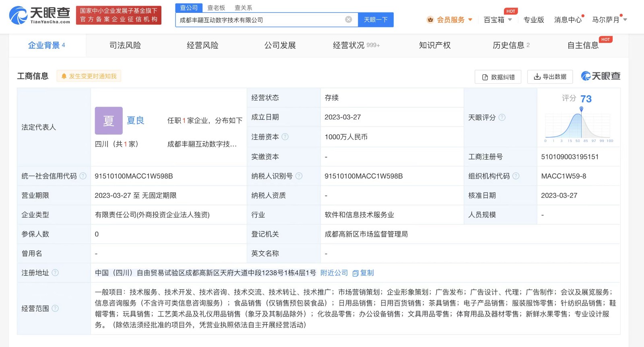
Task: Enable 发生变更时通知我 change notification
Action: coord(89,76)
